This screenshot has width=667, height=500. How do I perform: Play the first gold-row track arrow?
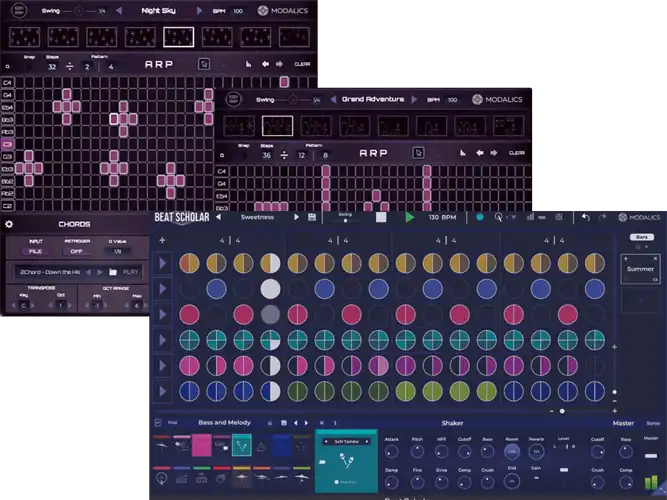point(162,264)
